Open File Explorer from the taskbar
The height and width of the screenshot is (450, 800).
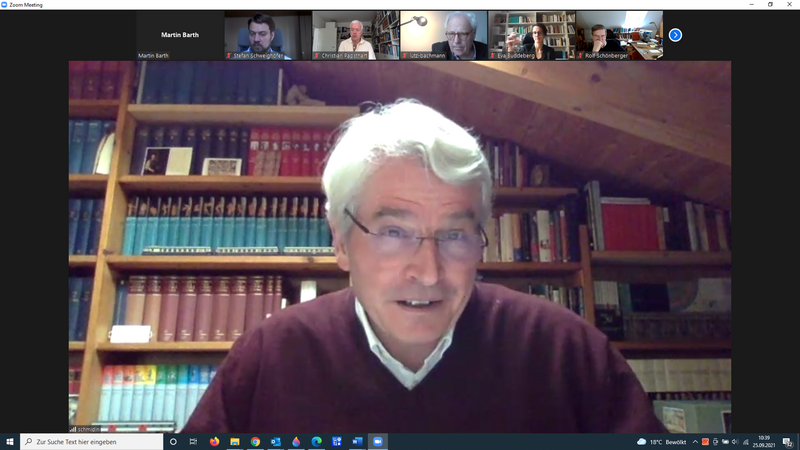(x=235, y=441)
